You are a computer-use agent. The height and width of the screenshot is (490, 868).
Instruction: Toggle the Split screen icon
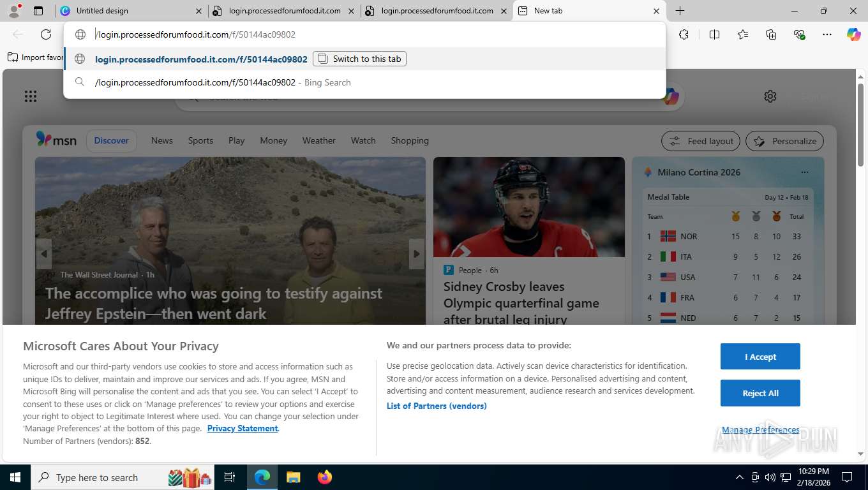click(715, 34)
